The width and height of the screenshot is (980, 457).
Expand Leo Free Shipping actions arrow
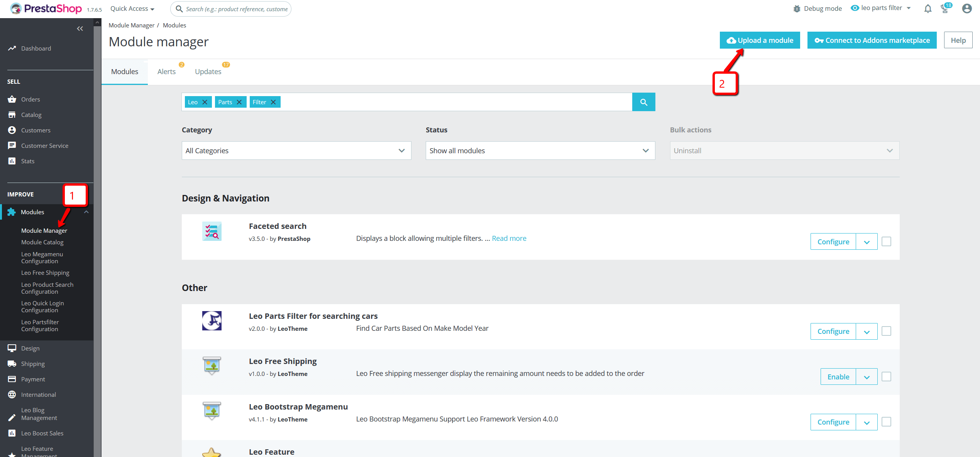[x=867, y=377]
